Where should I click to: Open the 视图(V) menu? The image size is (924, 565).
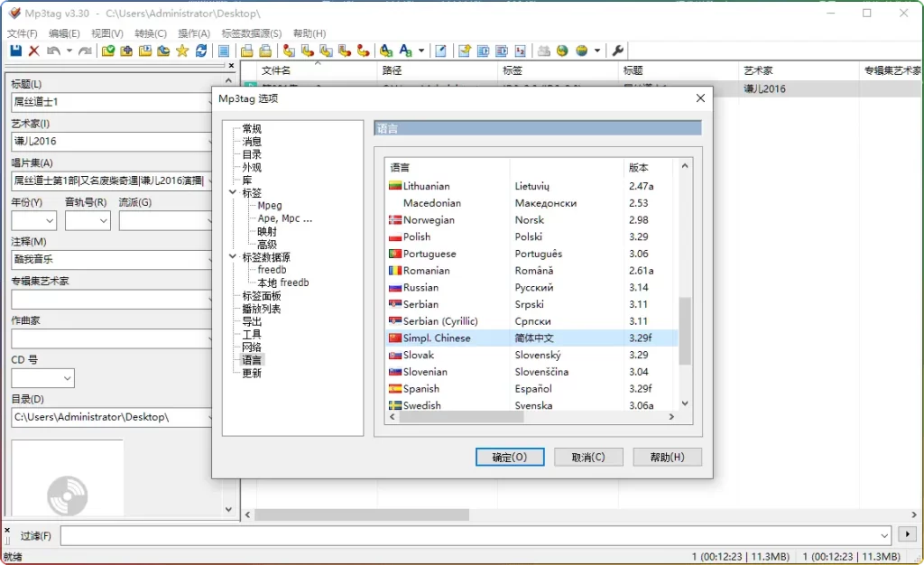pos(106,33)
